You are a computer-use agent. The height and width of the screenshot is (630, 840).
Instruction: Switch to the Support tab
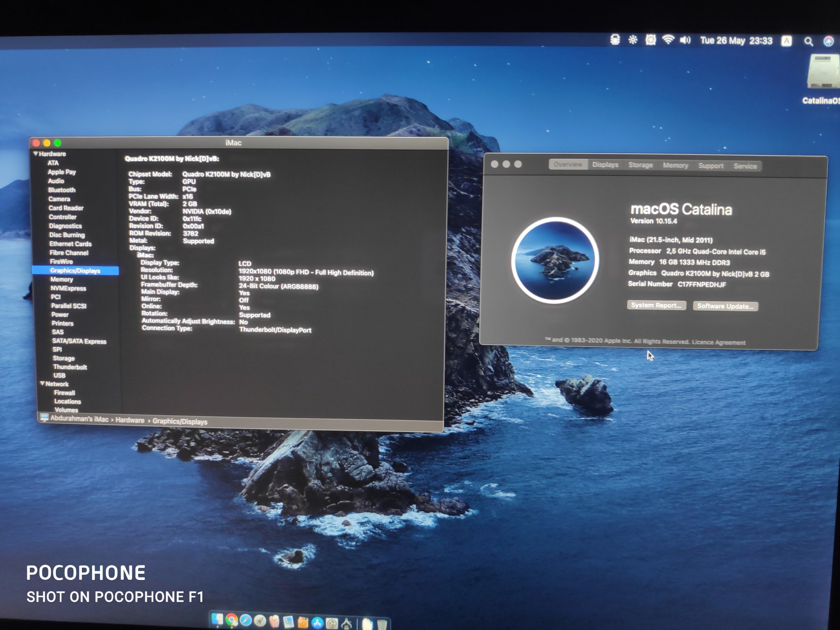point(711,166)
